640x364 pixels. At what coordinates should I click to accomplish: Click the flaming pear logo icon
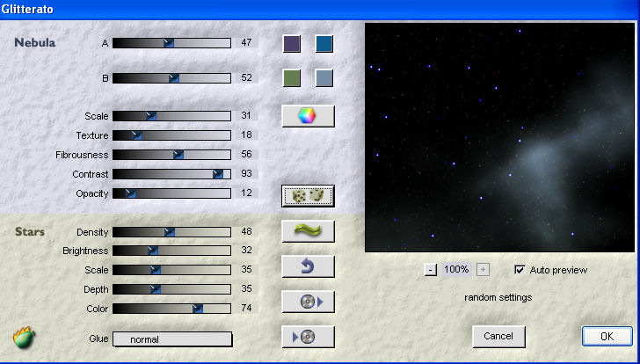pyautogui.click(x=23, y=337)
